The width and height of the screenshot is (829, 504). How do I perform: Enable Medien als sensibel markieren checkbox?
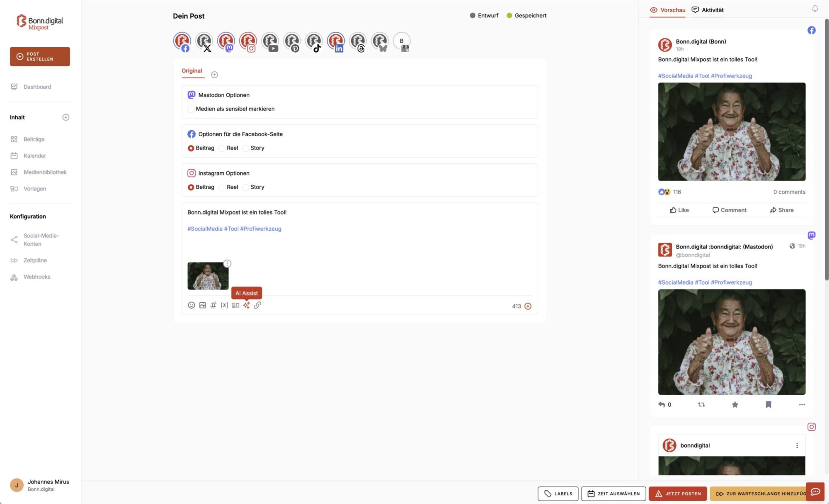click(x=191, y=109)
